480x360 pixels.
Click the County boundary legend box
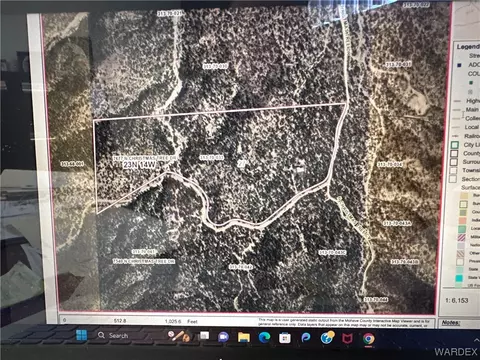[x=454, y=154]
